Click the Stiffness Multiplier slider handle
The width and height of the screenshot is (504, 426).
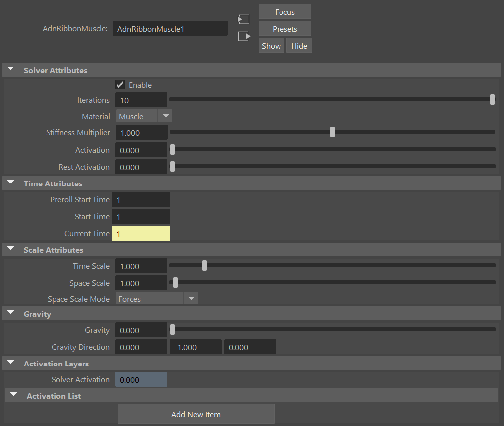point(332,132)
